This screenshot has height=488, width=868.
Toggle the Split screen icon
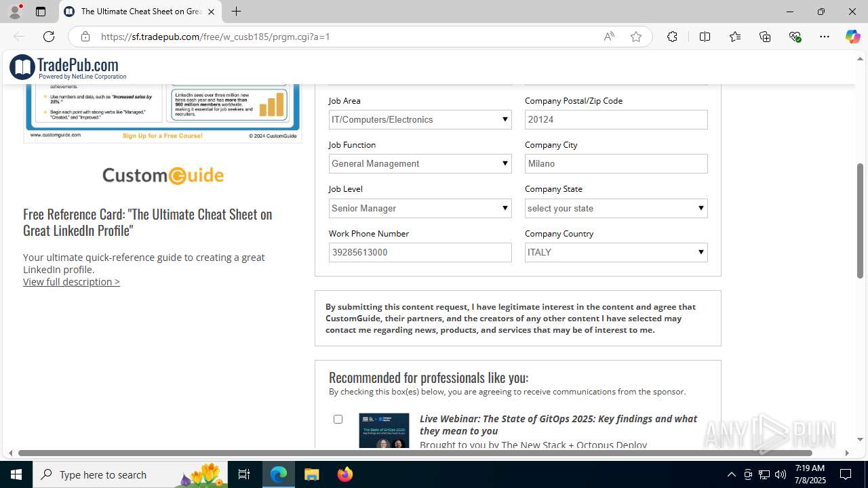click(x=705, y=37)
